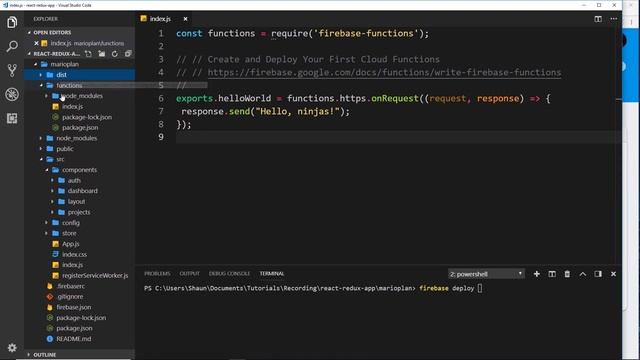Open the powershell terminal selector dropdown
The height and width of the screenshot is (360, 640).
click(x=486, y=274)
